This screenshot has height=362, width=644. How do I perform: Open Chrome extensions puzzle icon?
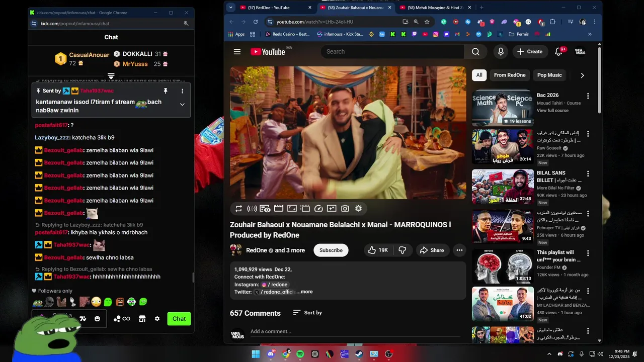pos(552,22)
